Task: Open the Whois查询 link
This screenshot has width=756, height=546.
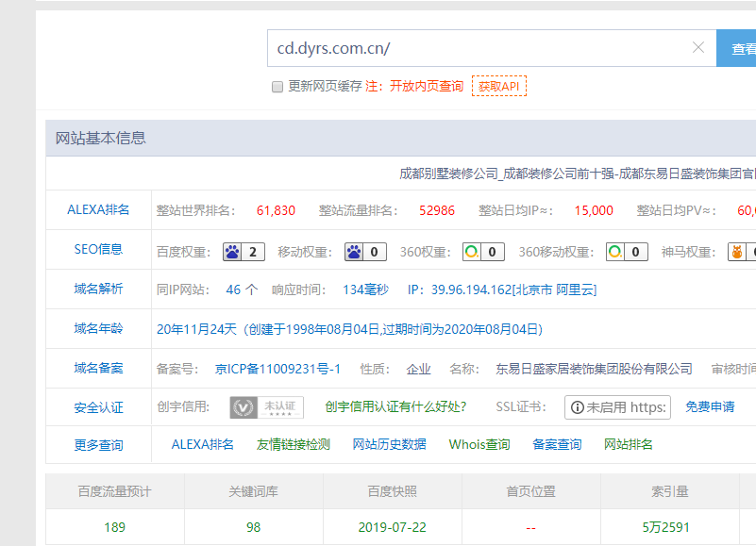Action: [x=479, y=443]
